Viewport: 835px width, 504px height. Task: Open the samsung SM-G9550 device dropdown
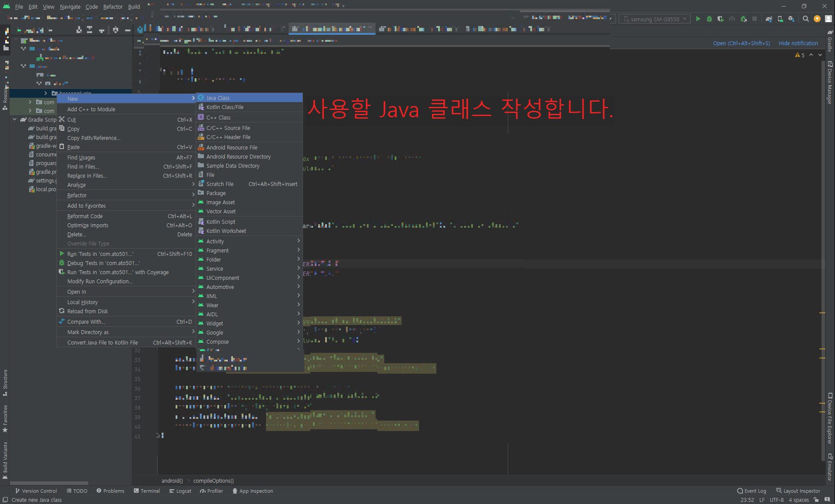(x=655, y=19)
